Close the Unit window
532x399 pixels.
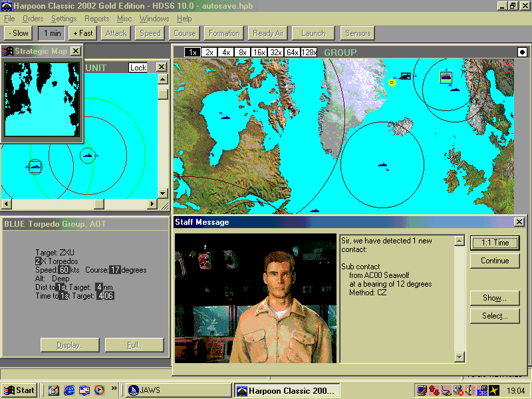coord(162,67)
